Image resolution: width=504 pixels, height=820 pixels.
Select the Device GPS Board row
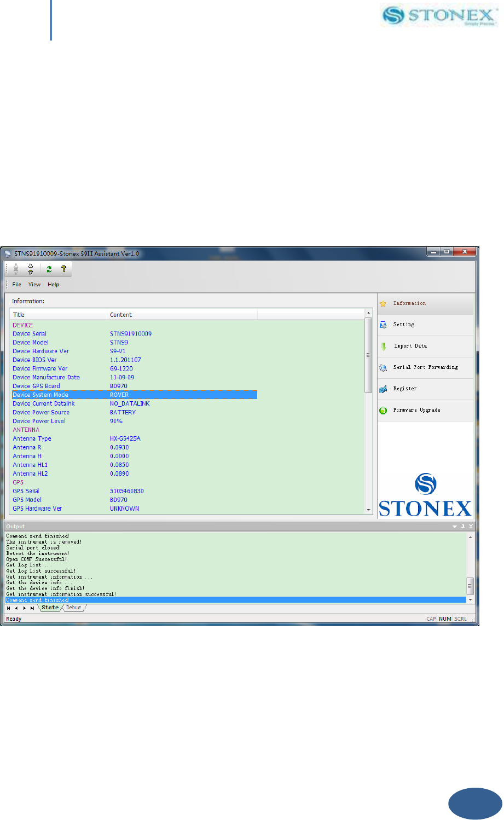click(x=134, y=386)
